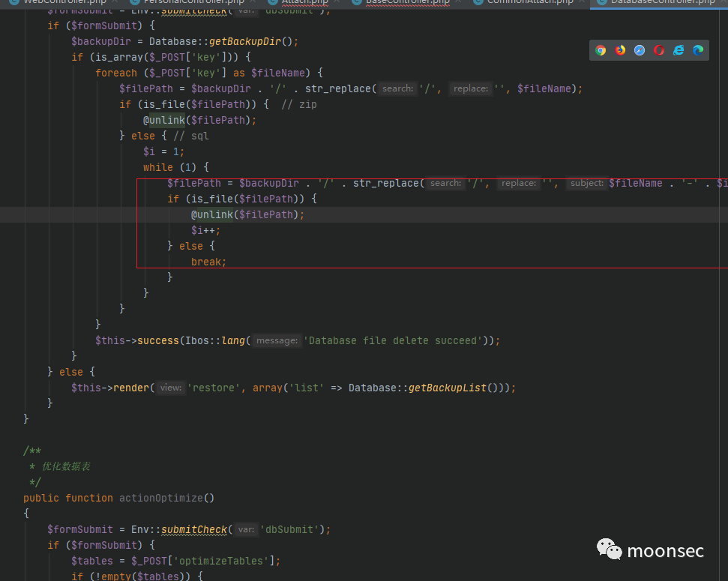The width and height of the screenshot is (728, 581).
Task: Switch to DatabaseController.php tab
Action: click(659, 2)
